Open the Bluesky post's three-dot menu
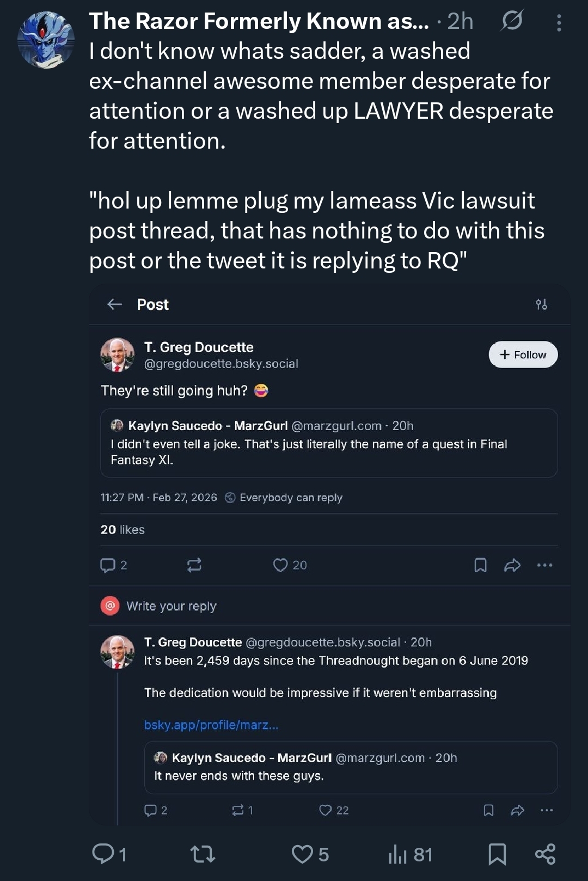This screenshot has height=881, width=588. click(544, 565)
